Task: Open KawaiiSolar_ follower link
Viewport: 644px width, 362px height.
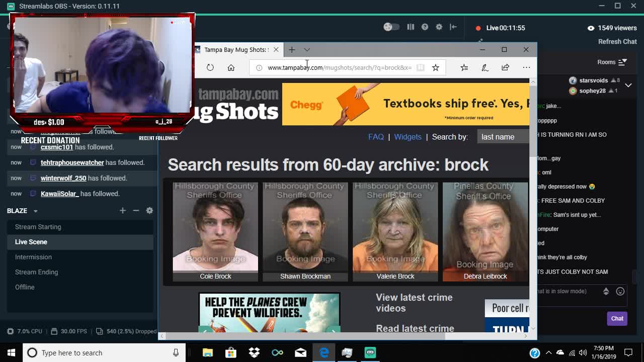Action: pyautogui.click(x=60, y=194)
